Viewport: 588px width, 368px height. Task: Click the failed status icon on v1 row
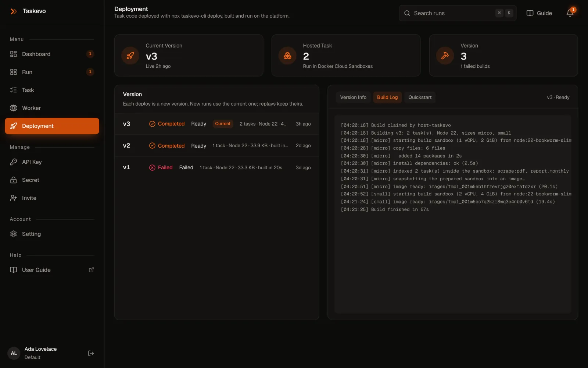point(152,167)
